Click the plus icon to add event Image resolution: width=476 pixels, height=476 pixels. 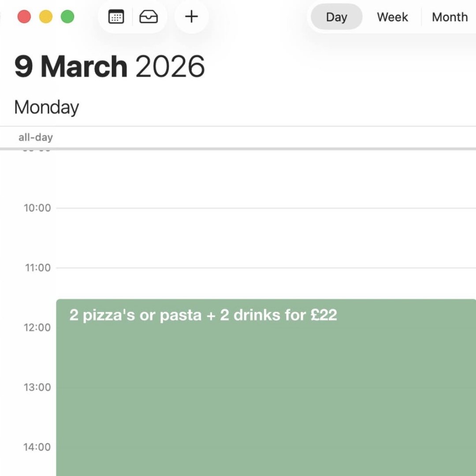(x=191, y=17)
